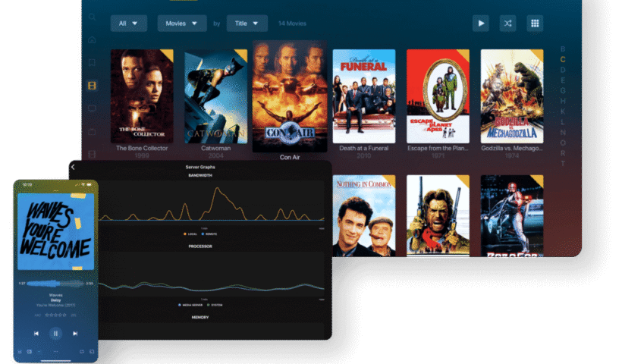This screenshot has width=622, height=364.
Task: Open the All filter dropdown
Action: 128,24
